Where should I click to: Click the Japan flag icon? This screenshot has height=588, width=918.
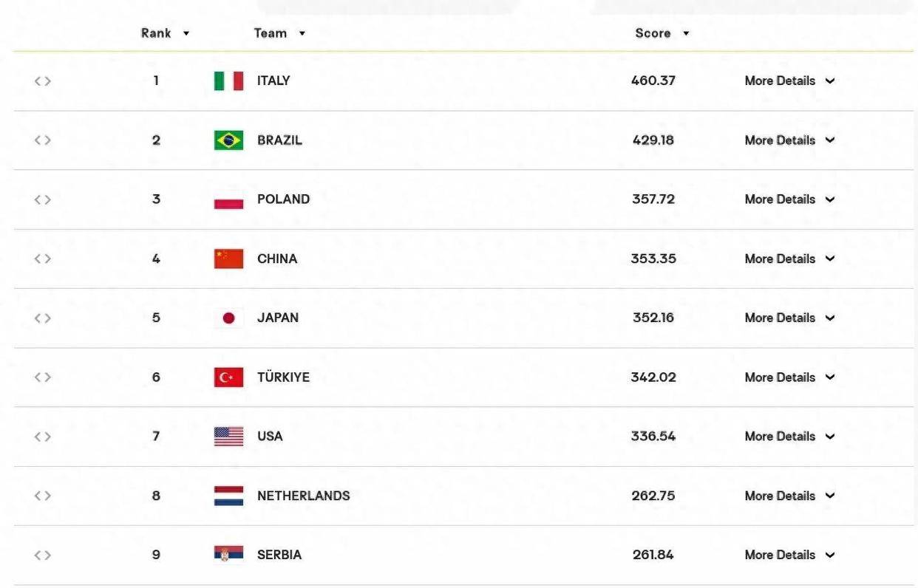click(228, 318)
